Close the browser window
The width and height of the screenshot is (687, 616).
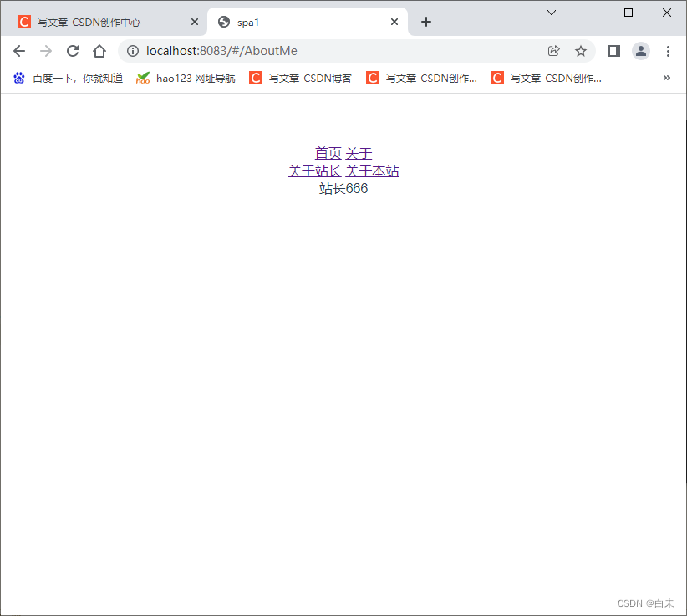[666, 13]
